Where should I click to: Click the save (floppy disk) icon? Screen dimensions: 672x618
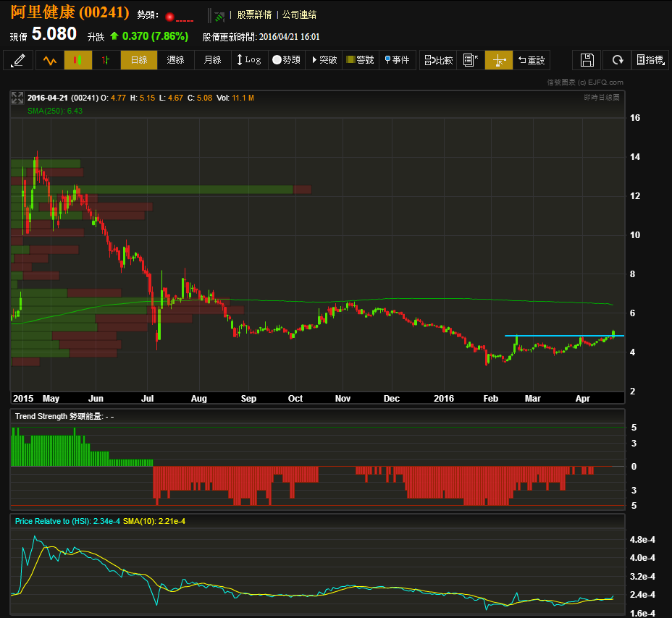(587, 60)
